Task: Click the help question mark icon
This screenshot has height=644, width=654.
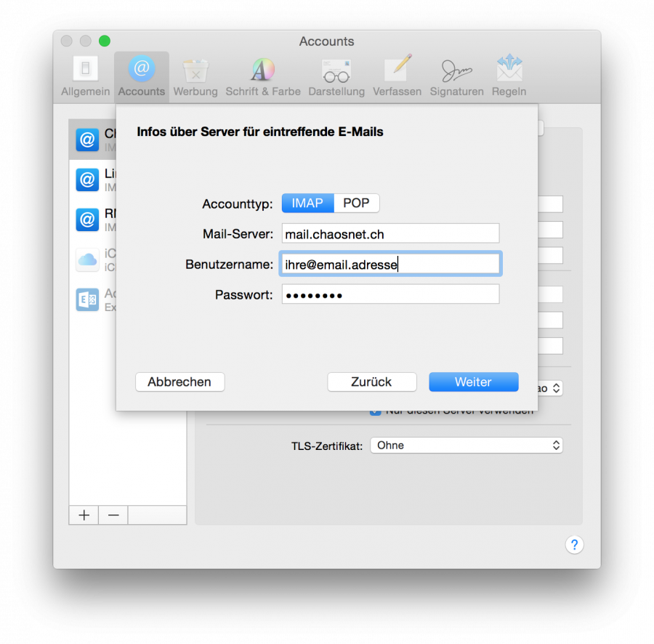Action: [574, 544]
